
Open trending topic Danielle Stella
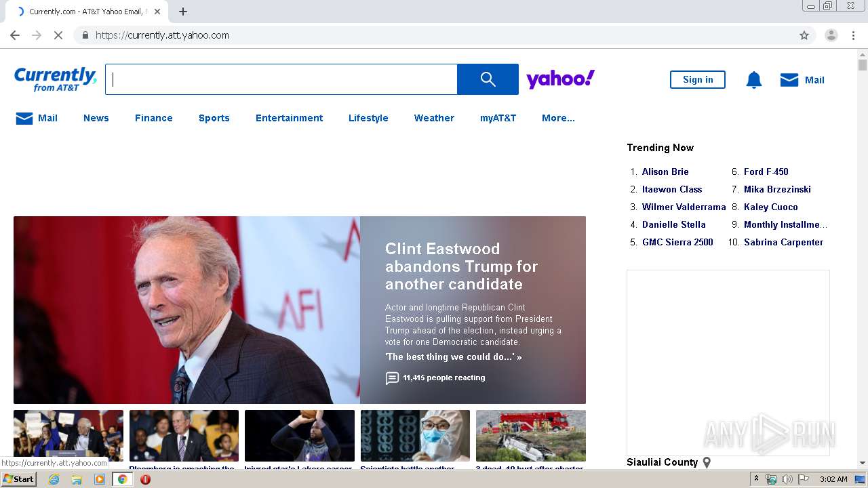674,224
